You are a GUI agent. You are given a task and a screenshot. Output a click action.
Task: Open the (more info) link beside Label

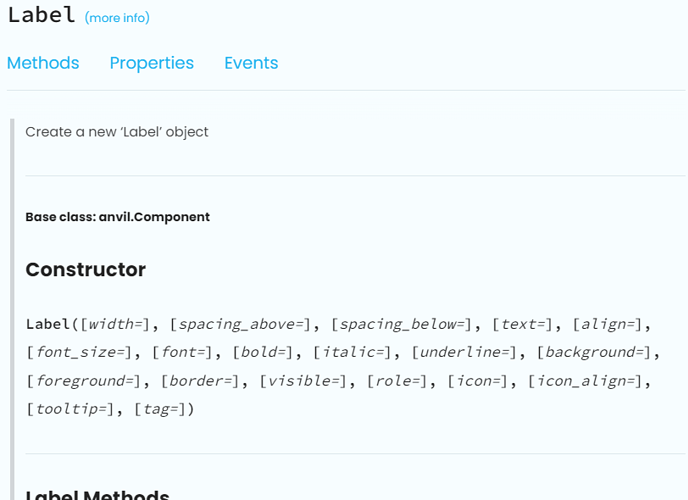(117, 18)
